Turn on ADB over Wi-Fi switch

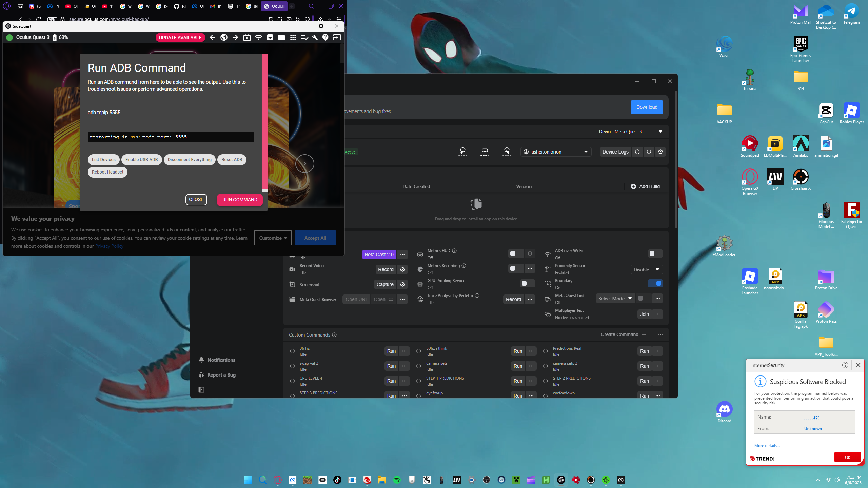[655, 253]
